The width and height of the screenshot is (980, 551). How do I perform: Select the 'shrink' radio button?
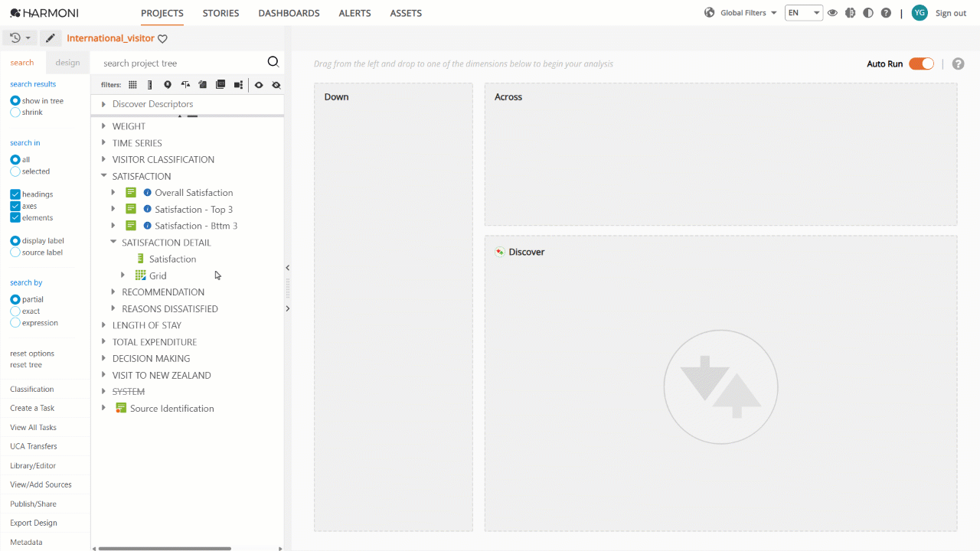(x=15, y=112)
